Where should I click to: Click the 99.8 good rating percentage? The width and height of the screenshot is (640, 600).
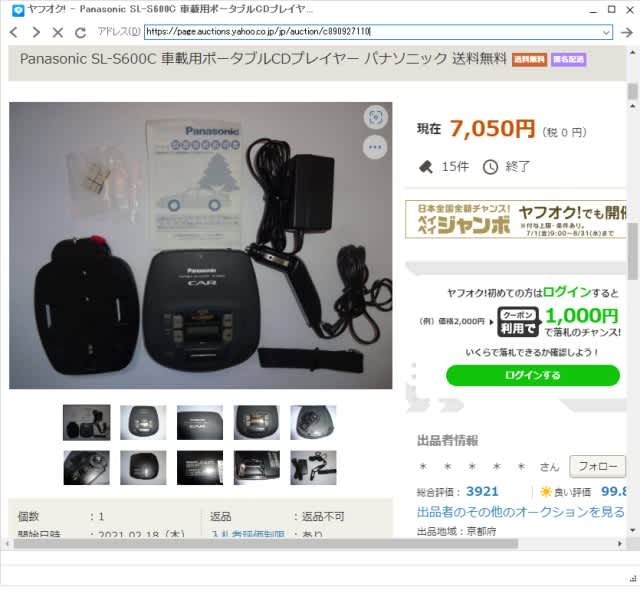coord(613,491)
